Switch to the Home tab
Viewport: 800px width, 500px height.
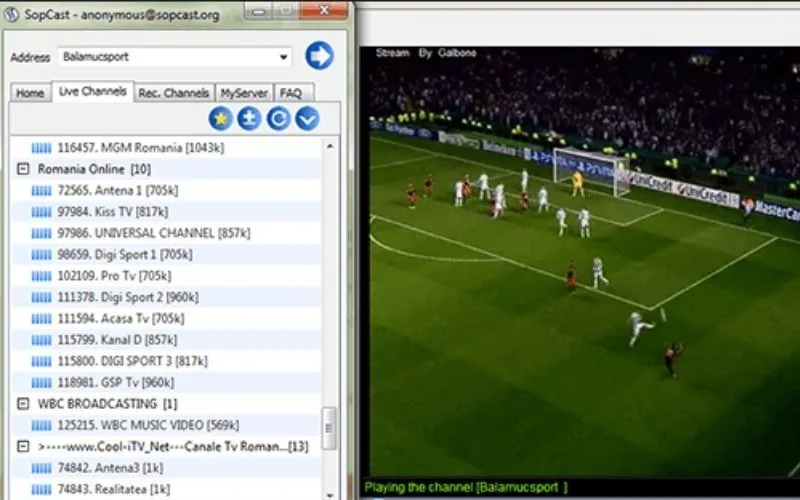pyautogui.click(x=30, y=93)
